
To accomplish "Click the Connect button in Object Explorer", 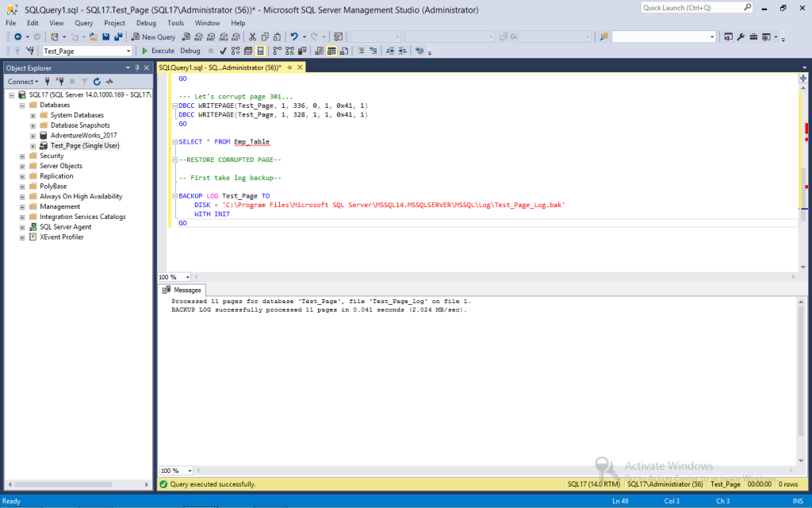I will [22, 81].
